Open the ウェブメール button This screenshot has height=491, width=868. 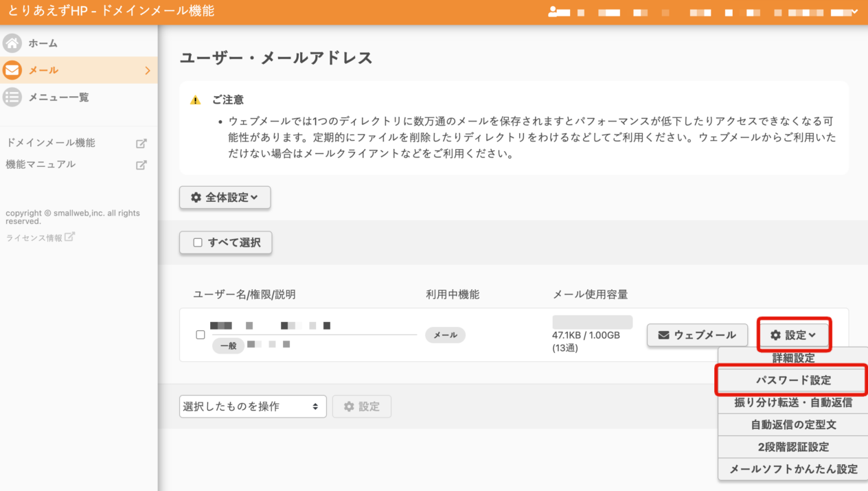click(697, 335)
